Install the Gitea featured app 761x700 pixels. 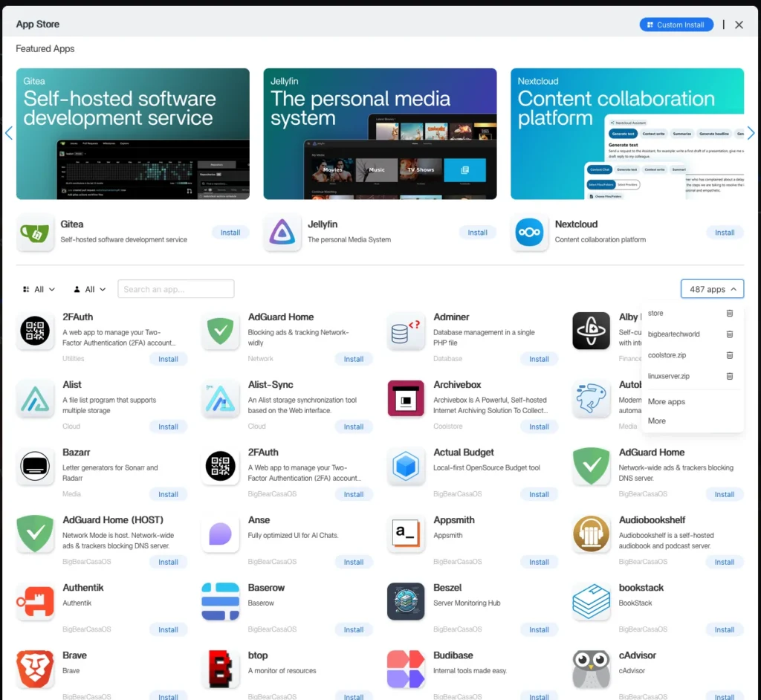click(x=230, y=233)
